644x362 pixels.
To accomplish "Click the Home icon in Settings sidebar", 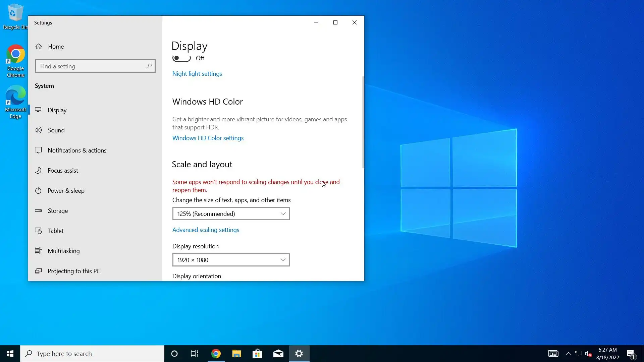I will pyautogui.click(x=39, y=47).
